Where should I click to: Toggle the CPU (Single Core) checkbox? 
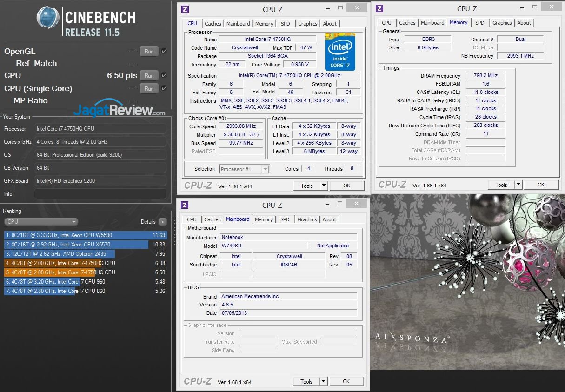point(164,88)
